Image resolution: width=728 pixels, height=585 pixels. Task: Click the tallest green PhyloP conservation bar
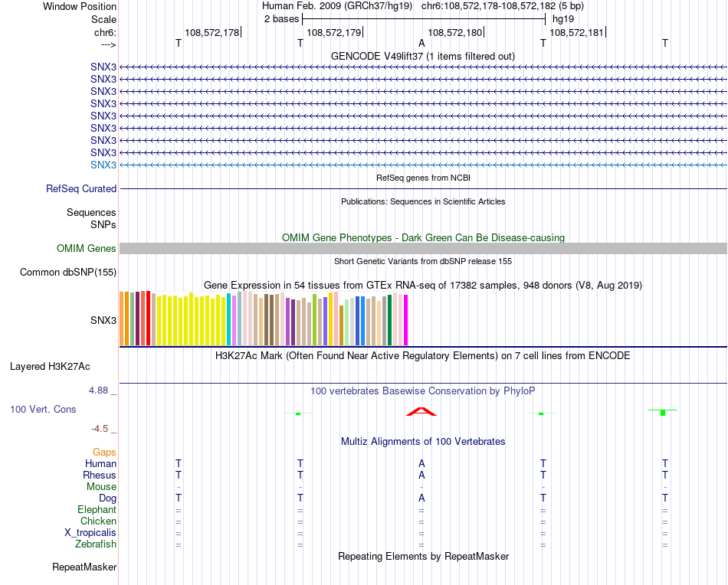tap(663, 413)
